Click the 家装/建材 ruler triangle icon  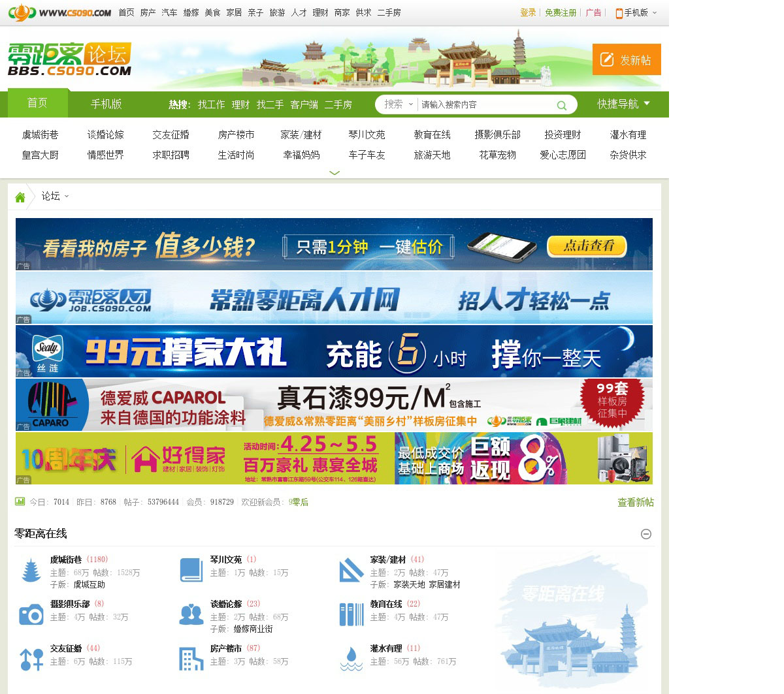[x=351, y=570]
